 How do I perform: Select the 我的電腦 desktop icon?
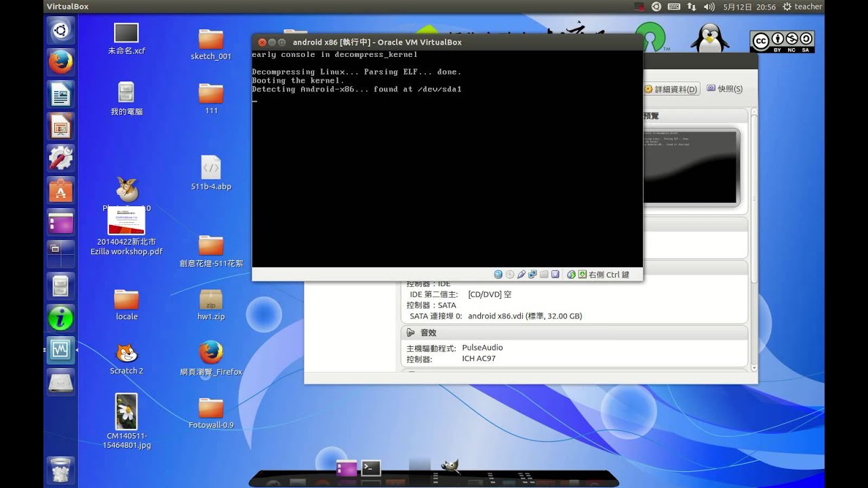126,98
